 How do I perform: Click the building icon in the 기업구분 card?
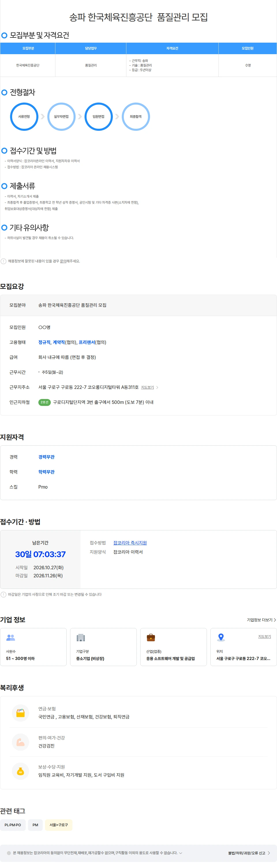click(x=81, y=638)
